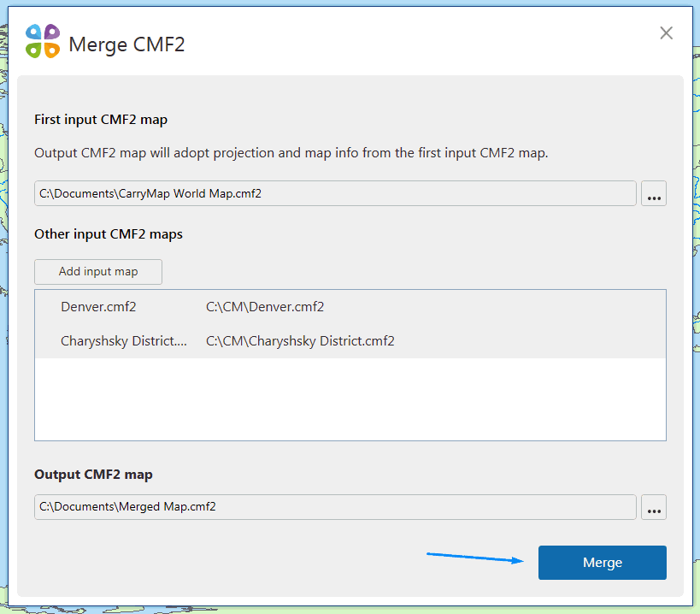
Task: Click the Output CMF2 map heading
Action: [x=91, y=474]
